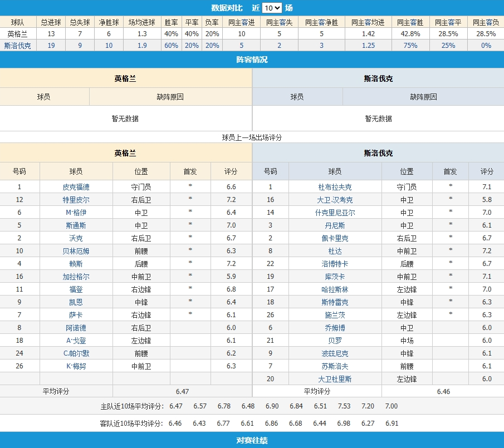Click player 特里皮尔 name
Image resolution: width=504 pixels, height=448 pixels.
point(76,200)
